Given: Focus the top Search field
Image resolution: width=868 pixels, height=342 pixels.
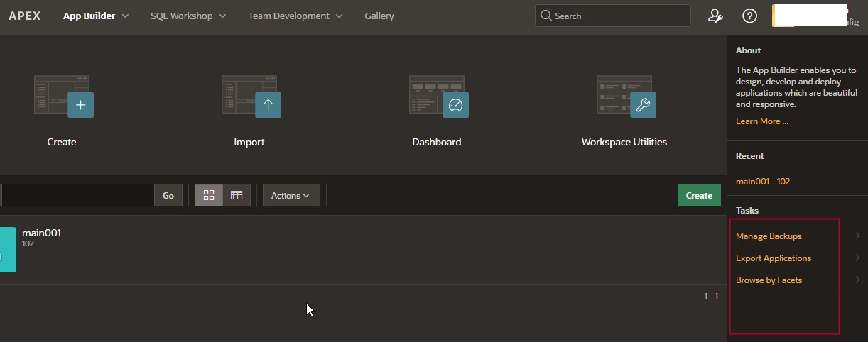Looking at the screenshot, I should [612, 16].
